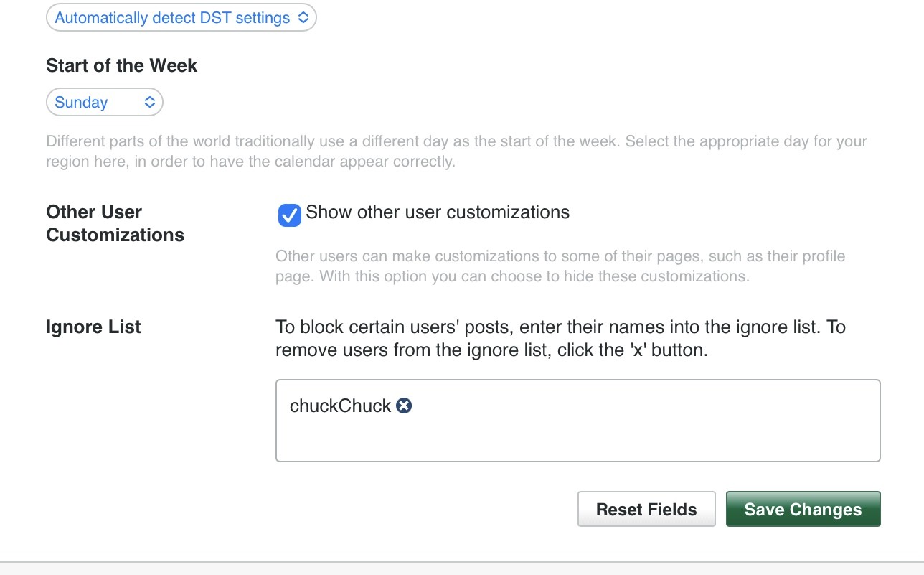Select the chuckChuck username entry
This screenshot has height=575, width=924.
coord(340,406)
